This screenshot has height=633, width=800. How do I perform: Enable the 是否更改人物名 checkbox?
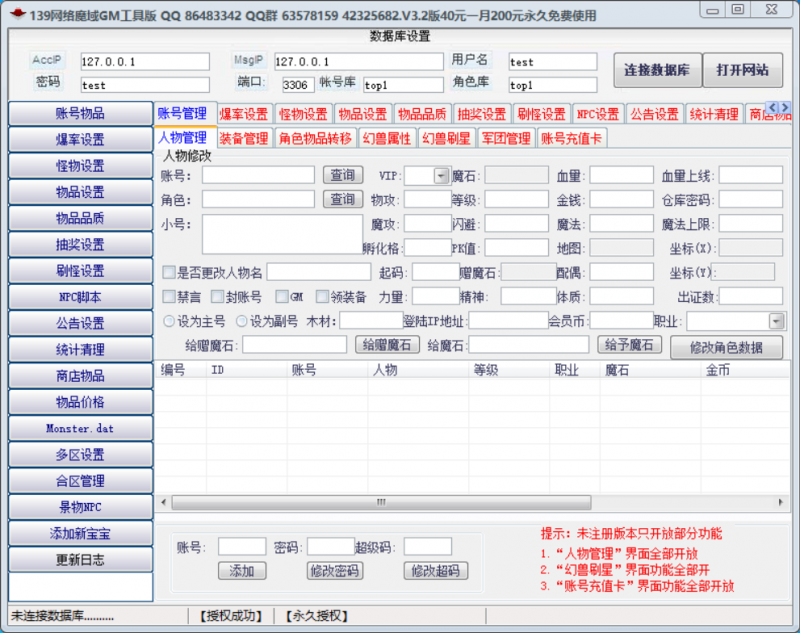[x=169, y=272]
